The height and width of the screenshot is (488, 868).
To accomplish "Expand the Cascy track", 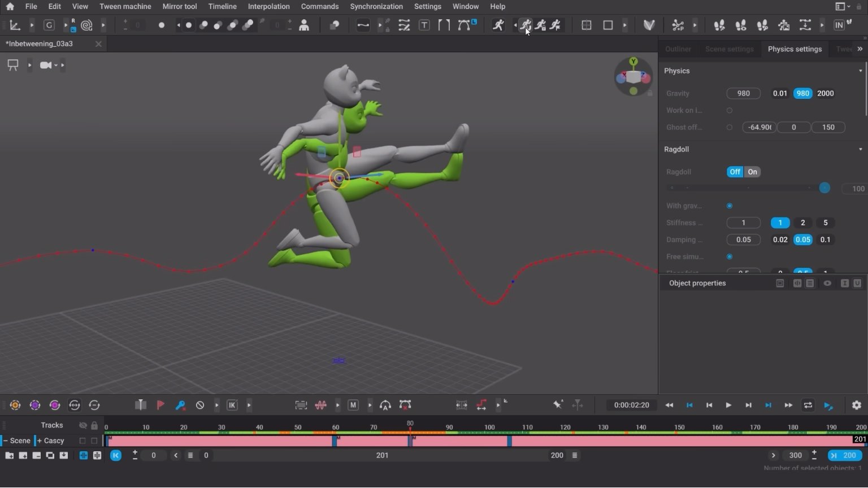I will [40, 441].
